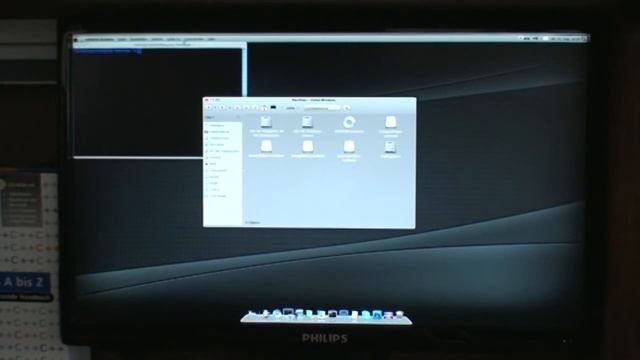Click the black view-mode icon in file manager toolbar
640x360 pixels.
point(273,108)
